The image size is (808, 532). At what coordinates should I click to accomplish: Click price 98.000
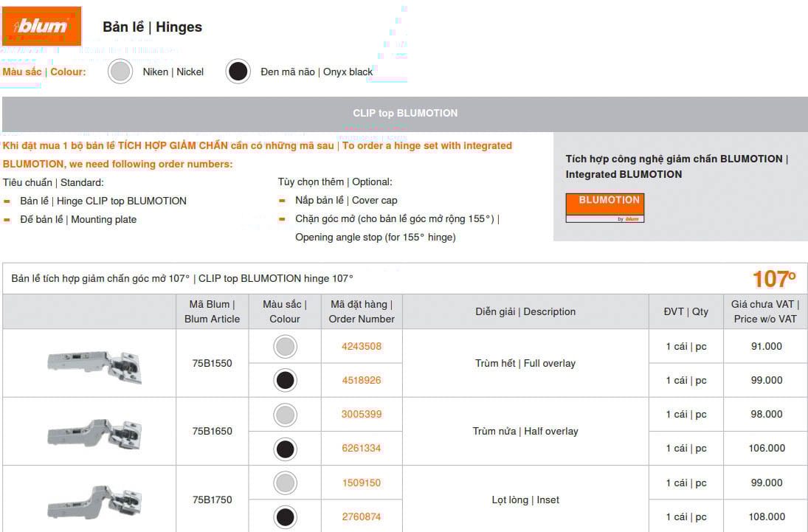pos(766,415)
